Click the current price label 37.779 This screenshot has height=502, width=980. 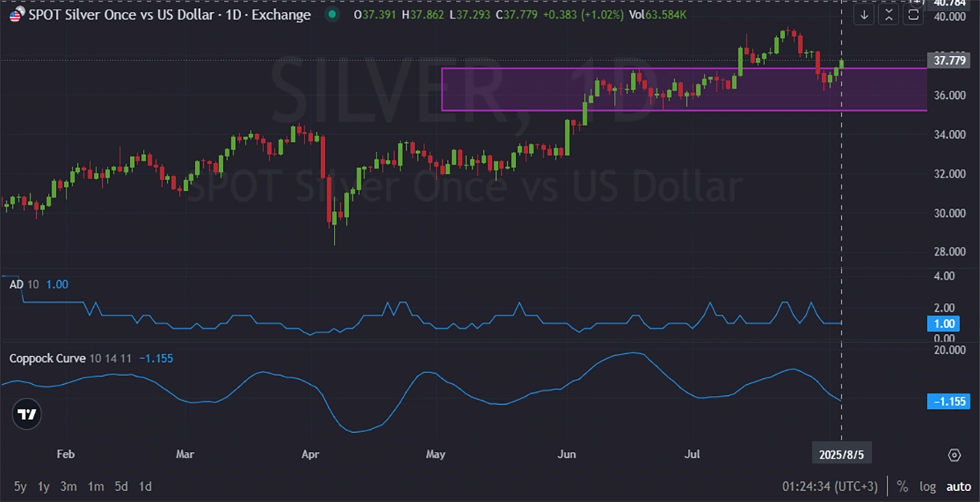[x=950, y=60]
